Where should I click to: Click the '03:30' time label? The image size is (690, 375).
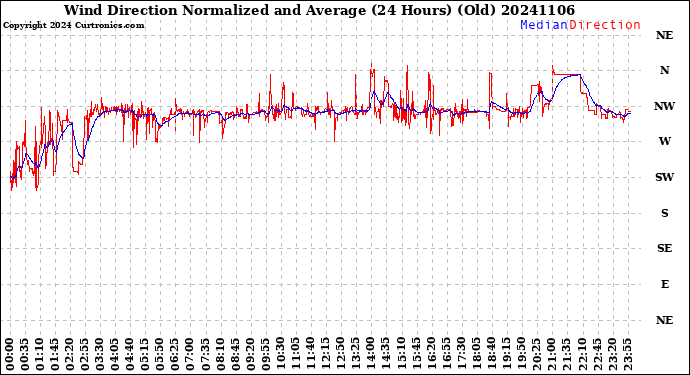pyautogui.click(x=100, y=354)
